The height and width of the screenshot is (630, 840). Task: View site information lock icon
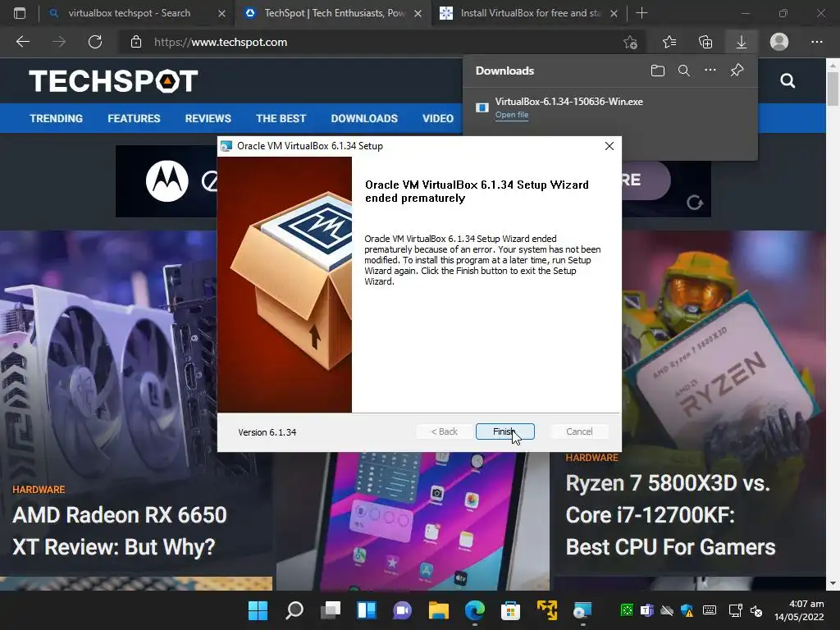136,42
